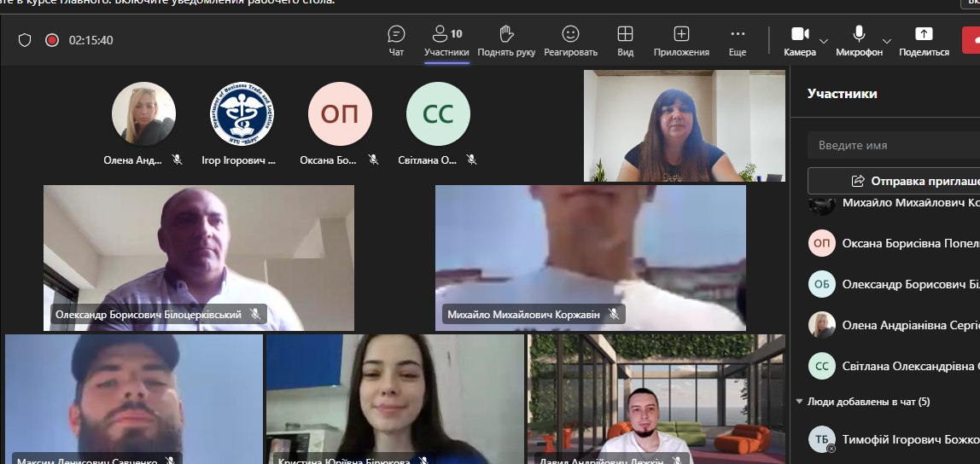Viewport: 980px width, 464px height.
Task: Select the ОП Оксана avatar tile
Action: (x=340, y=113)
